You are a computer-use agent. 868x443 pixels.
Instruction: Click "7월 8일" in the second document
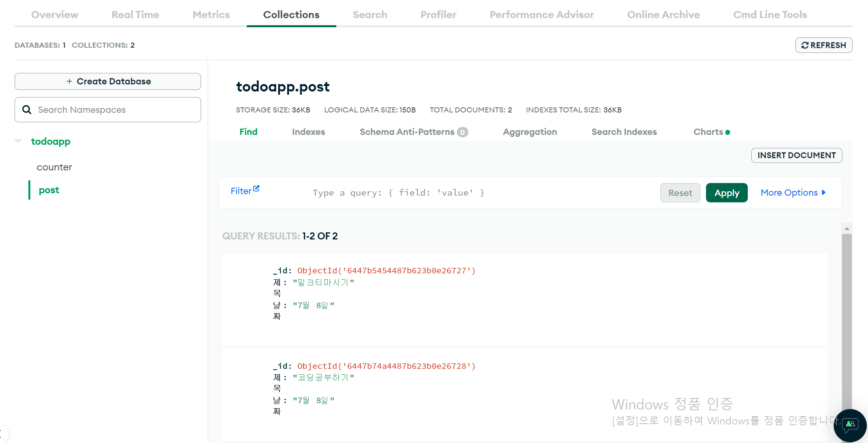click(313, 400)
